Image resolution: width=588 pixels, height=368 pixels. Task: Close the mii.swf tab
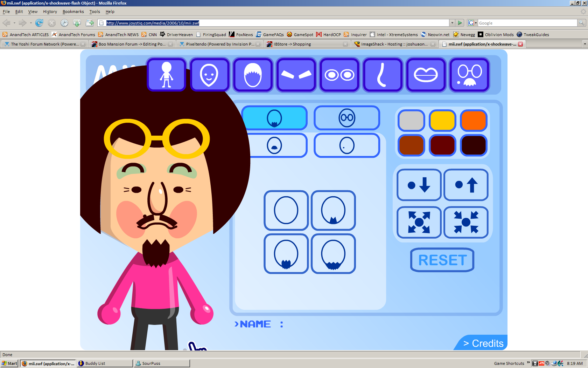click(x=520, y=44)
